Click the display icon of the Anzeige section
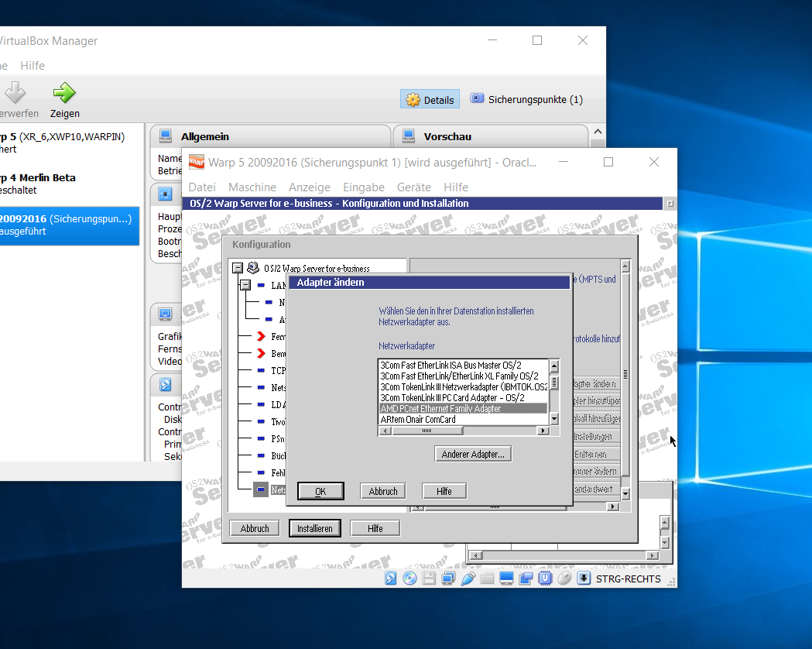 point(165,314)
